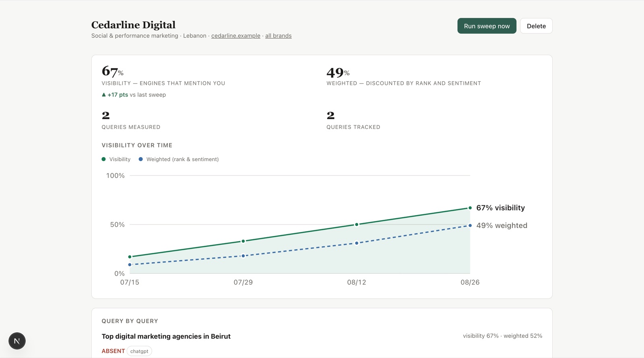The width and height of the screenshot is (644, 358).
Task: Open the Top digital marketing agencies query
Action: [166, 336]
